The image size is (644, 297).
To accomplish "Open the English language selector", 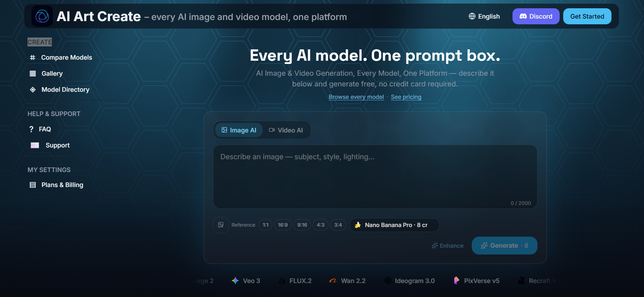I will pos(484,16).
